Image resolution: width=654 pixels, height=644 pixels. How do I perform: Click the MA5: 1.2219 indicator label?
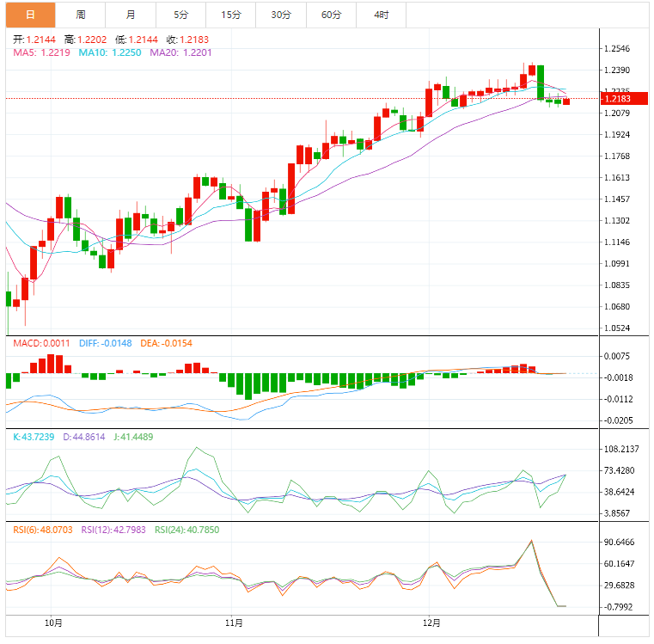click(x=41, y=52)
